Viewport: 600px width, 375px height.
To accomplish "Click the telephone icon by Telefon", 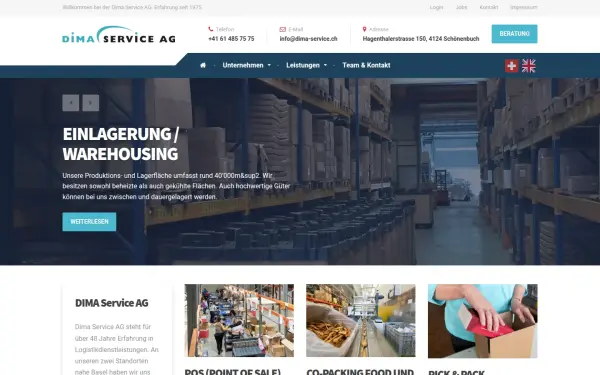I will (210, 29).
